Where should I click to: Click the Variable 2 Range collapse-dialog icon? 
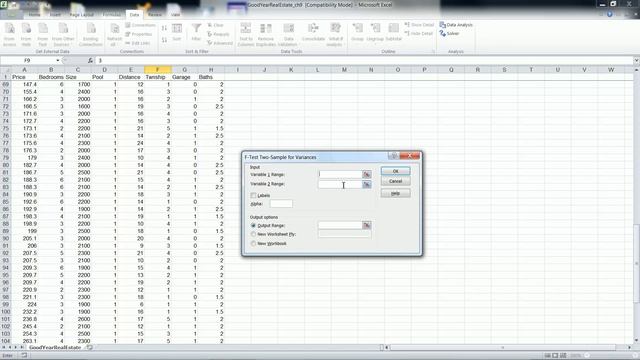pos(367,184)
